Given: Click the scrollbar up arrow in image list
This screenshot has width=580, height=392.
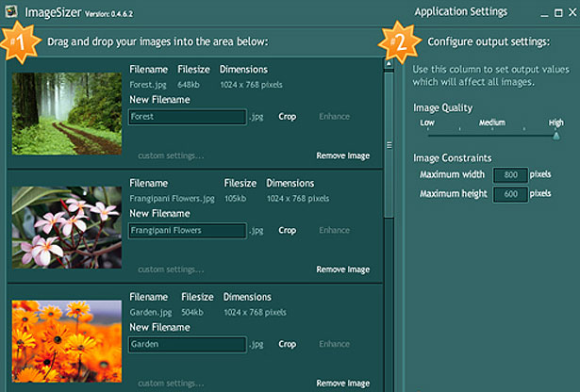Looking at the screenshot, I should coord(389,64).
